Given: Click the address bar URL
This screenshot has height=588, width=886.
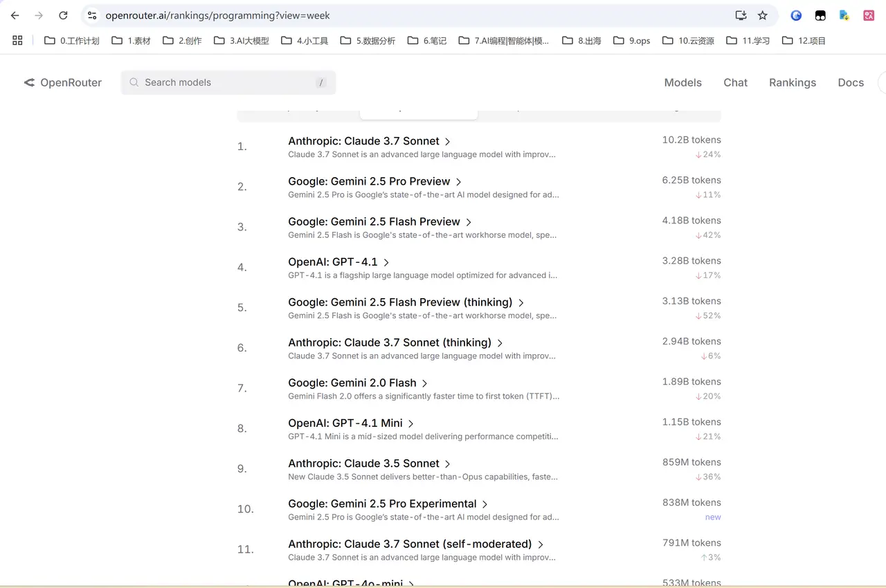Looking at the screenshot, I should click(217, 15).
